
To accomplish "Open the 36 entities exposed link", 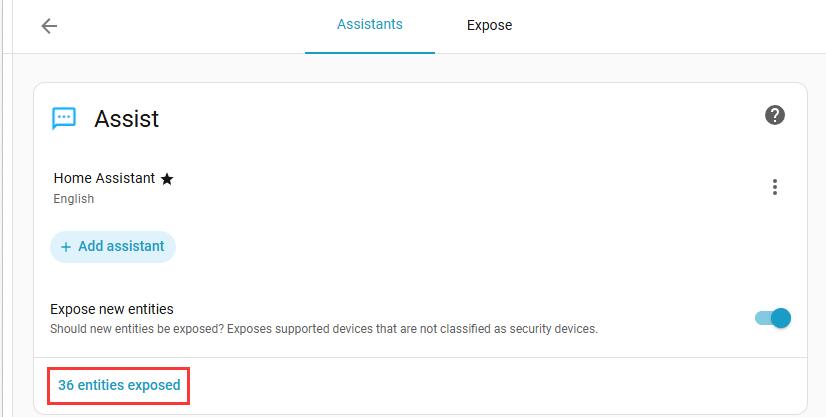I will point(119,385).
